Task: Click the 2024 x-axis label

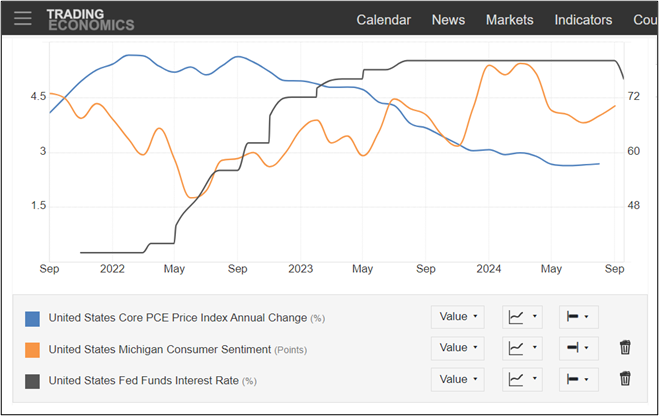Action: (489, 269)
